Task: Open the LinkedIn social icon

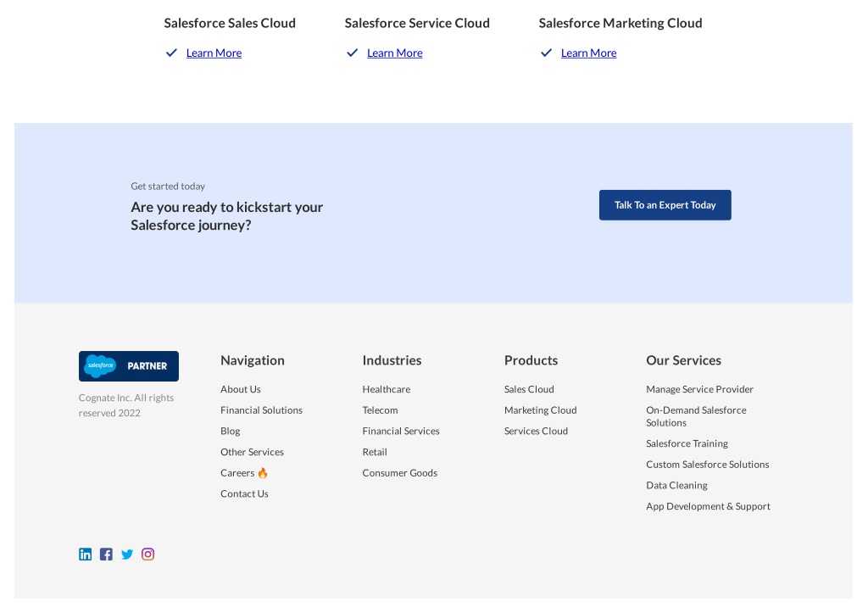Action: (86, 554)
